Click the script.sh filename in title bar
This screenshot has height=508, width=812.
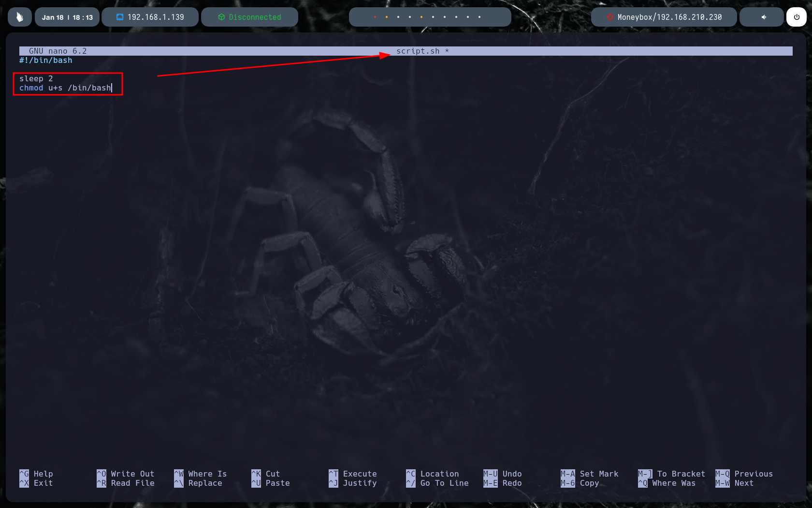tap(418, 51)
